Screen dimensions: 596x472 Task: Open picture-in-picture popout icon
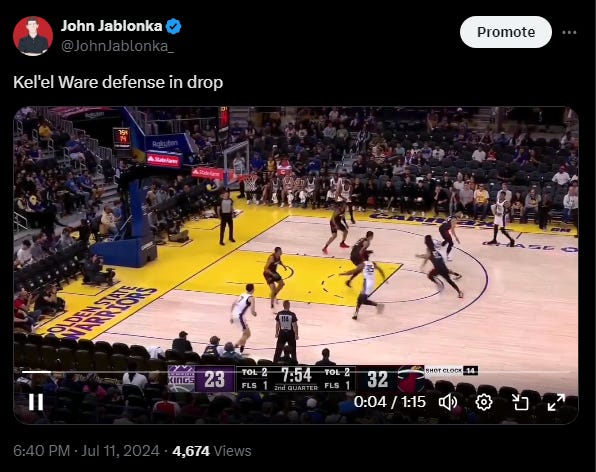pyautogui.click(x=520, y=402)
